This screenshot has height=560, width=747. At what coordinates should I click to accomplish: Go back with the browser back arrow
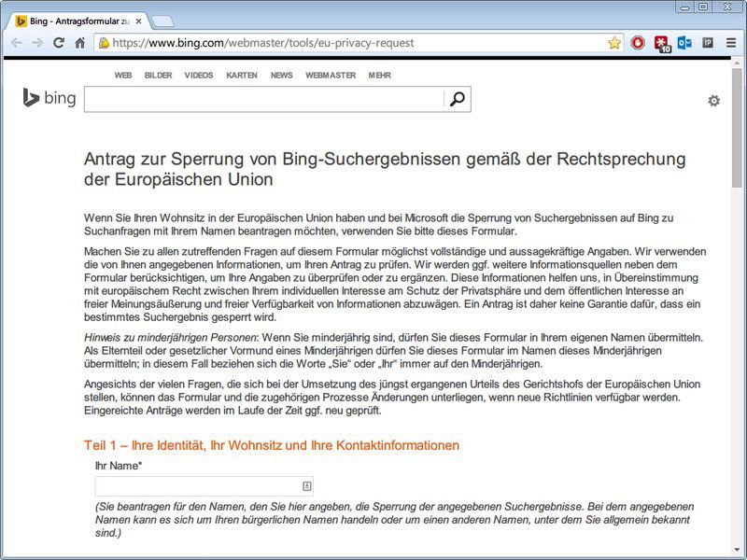[16, 43]
